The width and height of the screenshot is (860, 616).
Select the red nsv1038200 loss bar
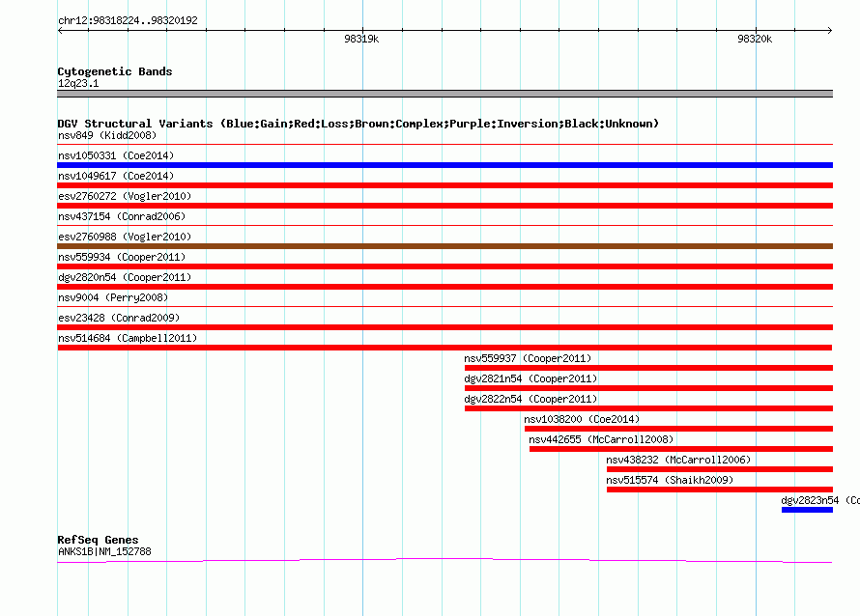pyautogui.click(x=678, y=429)
